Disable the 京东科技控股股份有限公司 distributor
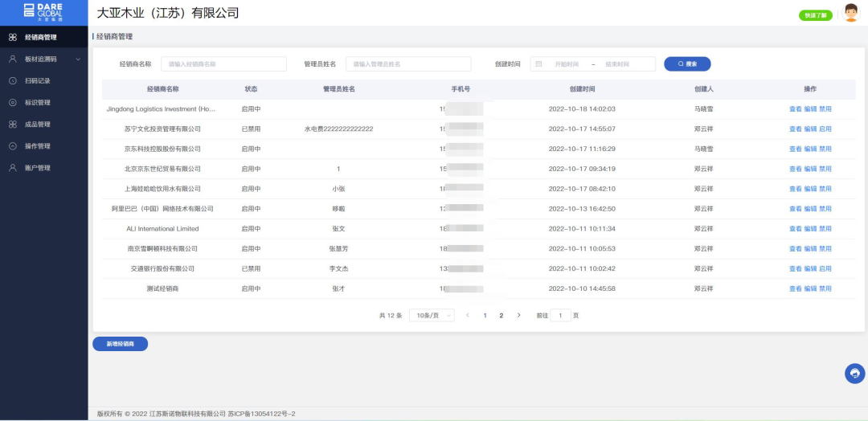868x421 pixels. (x=825, y=149)
